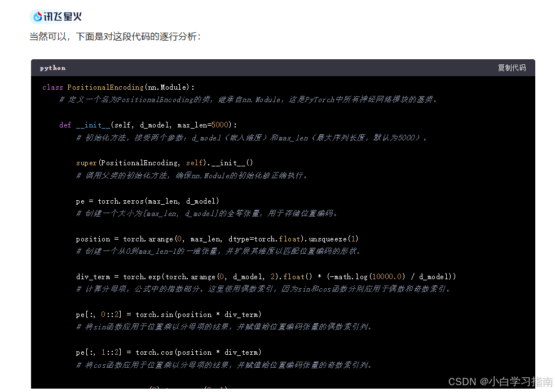Click the comment about 全零张量
Image resolution: width=555 pixels, height=392 pixels.
(206, 213)
